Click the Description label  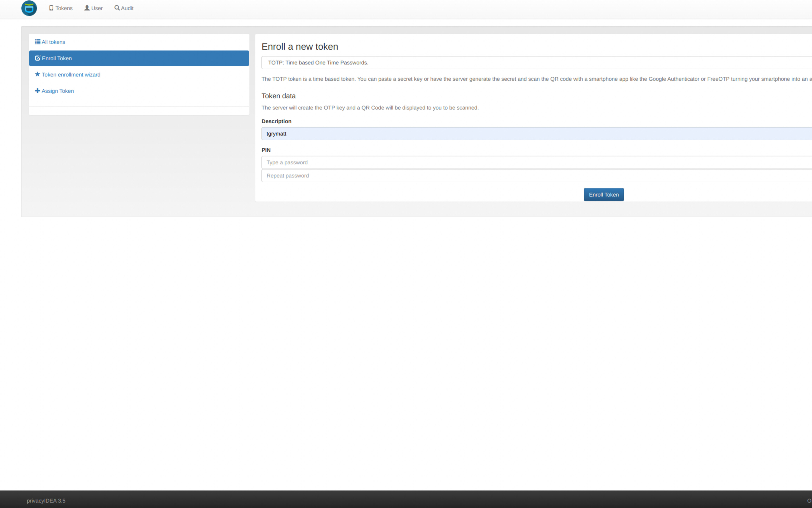coord(276,121)
